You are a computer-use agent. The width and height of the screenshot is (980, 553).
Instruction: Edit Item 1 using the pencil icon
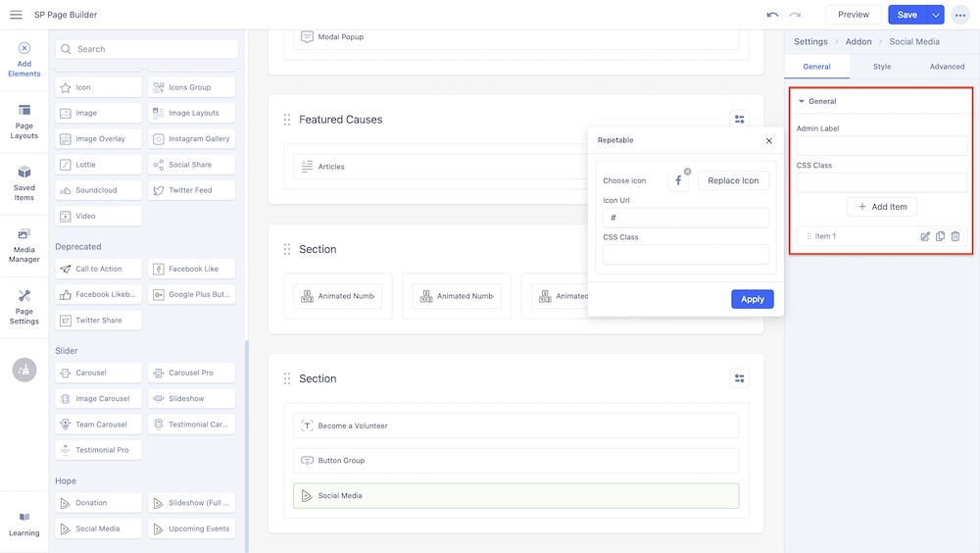tap(925, 236)
